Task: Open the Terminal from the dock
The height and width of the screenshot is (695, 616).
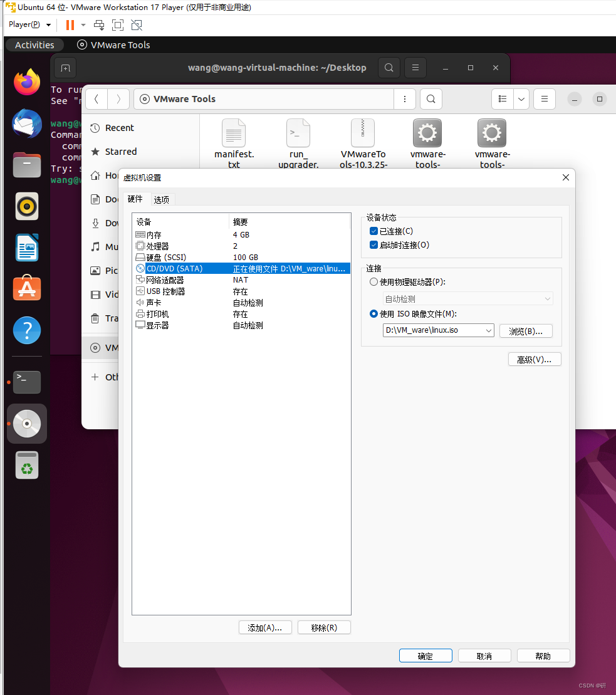Action: tap(26, 382)
